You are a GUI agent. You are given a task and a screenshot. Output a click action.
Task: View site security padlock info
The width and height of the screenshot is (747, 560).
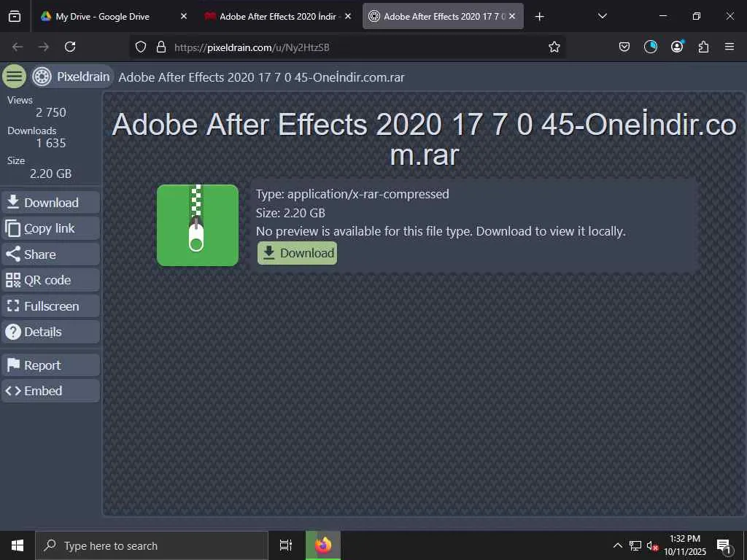(161, 47)
